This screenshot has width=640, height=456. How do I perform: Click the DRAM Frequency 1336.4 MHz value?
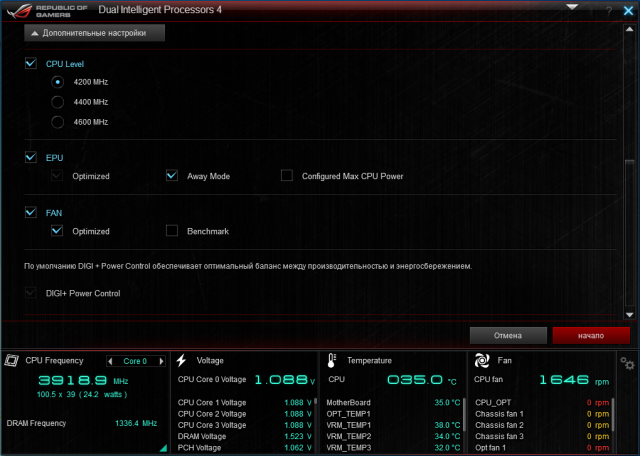point(136,423)
